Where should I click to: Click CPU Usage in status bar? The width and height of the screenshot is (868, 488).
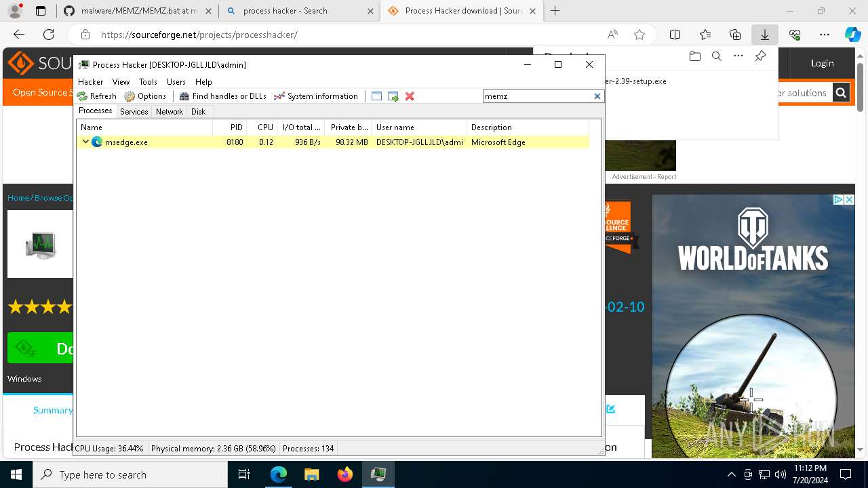tap(109, 448)
